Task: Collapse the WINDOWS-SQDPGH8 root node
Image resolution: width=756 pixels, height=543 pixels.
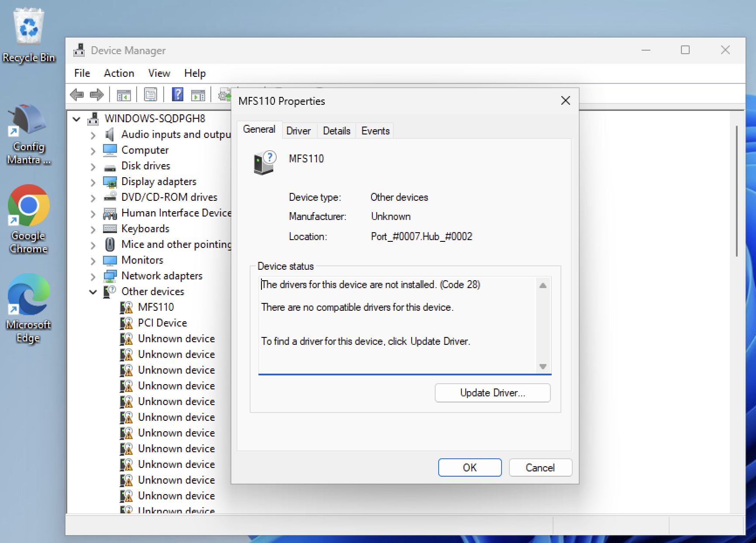Action: coord(77,119)
